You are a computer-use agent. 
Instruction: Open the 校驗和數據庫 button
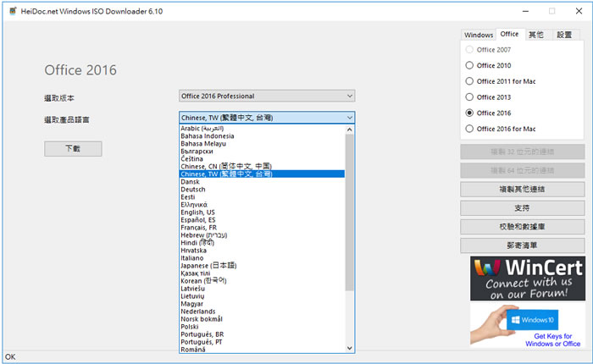[523, 227]
